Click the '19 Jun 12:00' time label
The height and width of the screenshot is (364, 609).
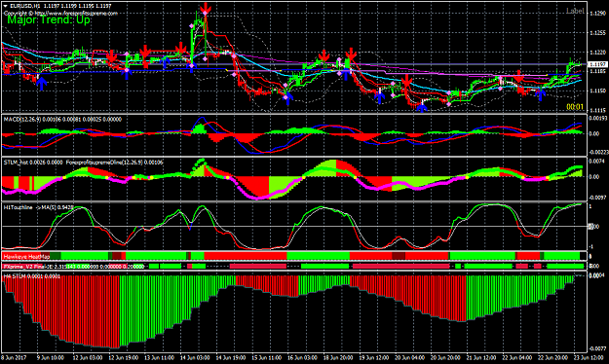pos(374,357)
